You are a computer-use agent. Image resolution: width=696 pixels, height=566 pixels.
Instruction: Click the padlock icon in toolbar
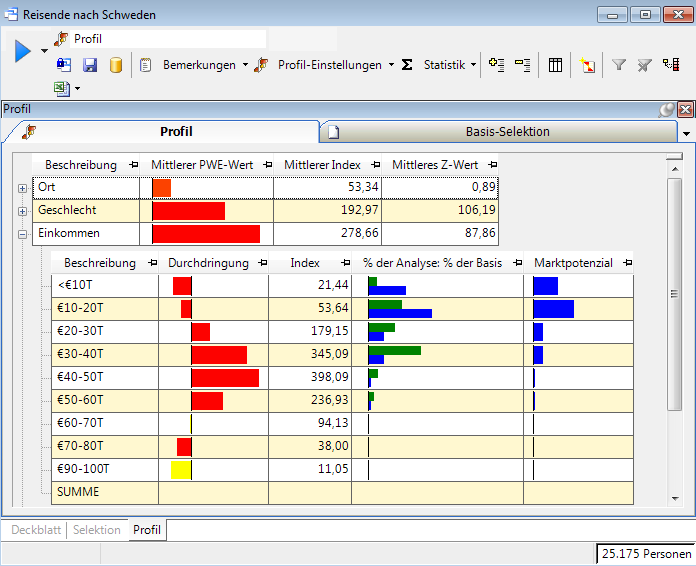[64, 65]
